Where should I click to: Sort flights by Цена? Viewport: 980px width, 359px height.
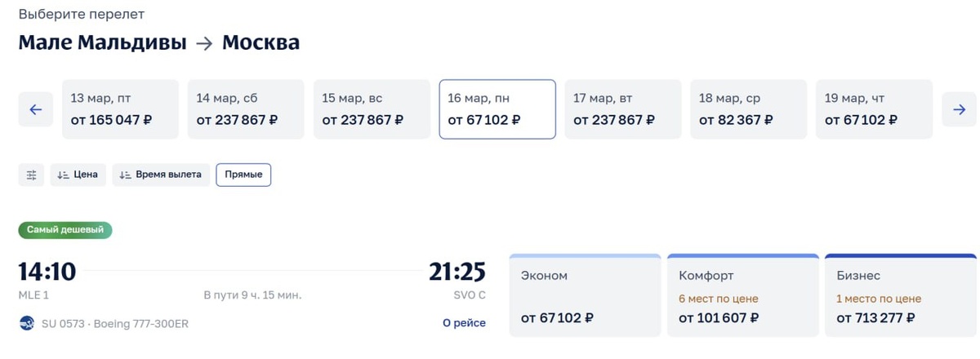78,175
